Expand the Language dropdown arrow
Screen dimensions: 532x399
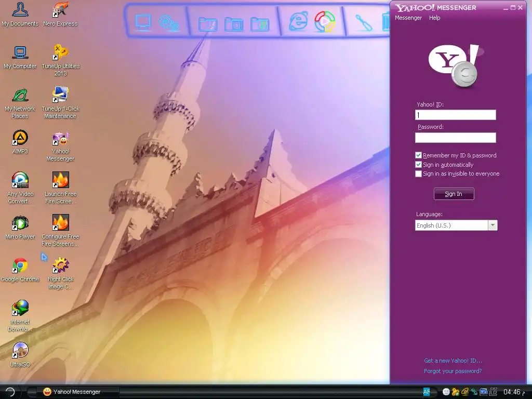pyautogui.click(x=493, y=225)
